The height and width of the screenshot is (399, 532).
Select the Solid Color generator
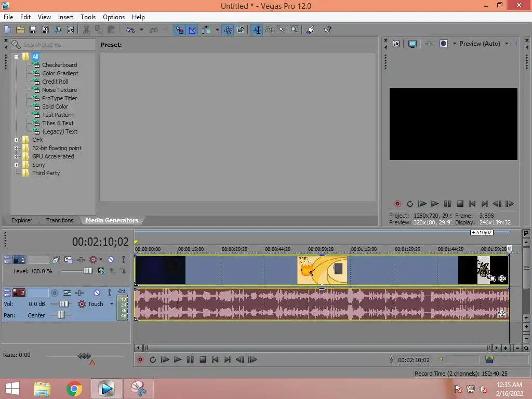point(55,107)
